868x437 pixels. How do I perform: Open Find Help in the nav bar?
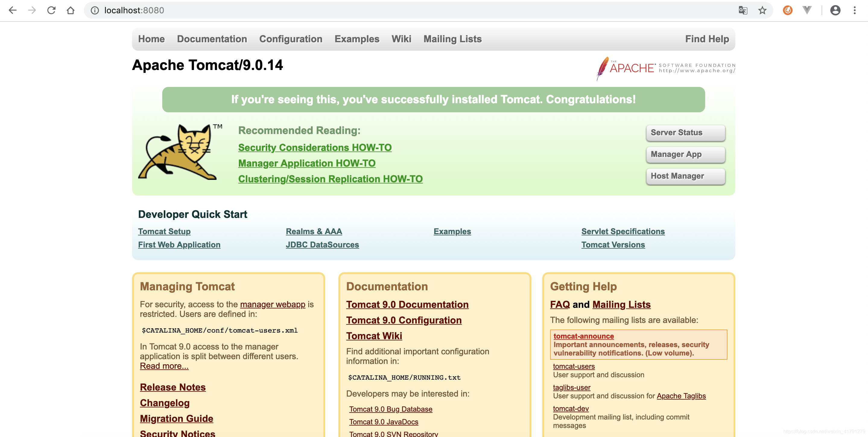(707, 39)
